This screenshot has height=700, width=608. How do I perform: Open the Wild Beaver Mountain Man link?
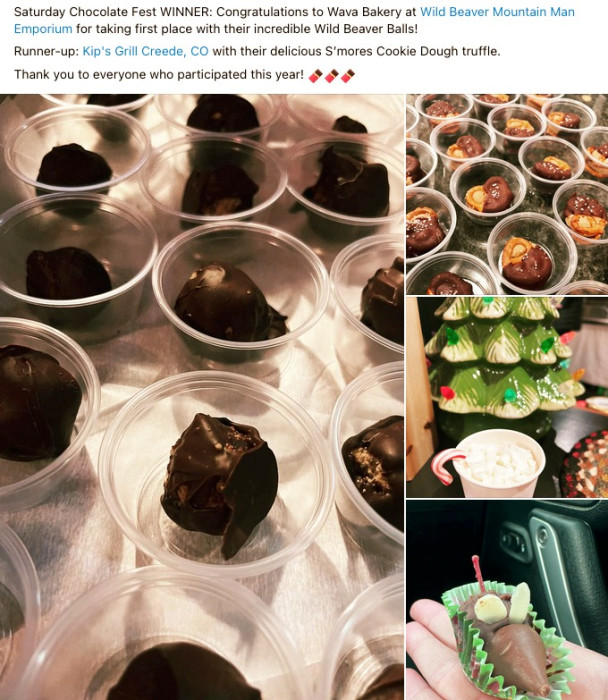[497, 12]
